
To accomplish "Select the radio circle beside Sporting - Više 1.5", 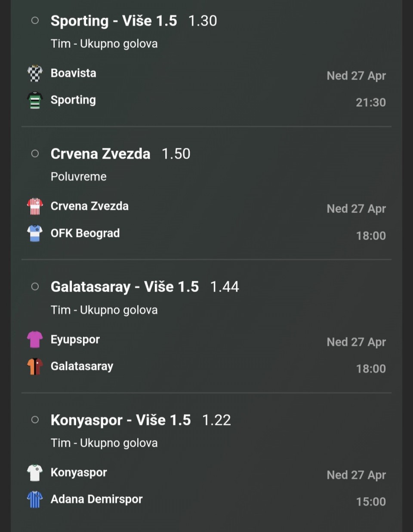I will click(x=35, y=20).
